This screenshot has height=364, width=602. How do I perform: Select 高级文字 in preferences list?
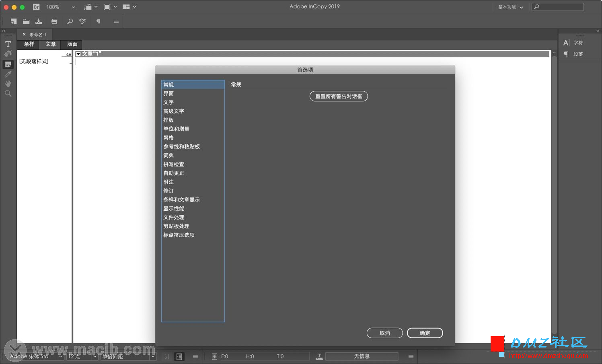[193, 111]
